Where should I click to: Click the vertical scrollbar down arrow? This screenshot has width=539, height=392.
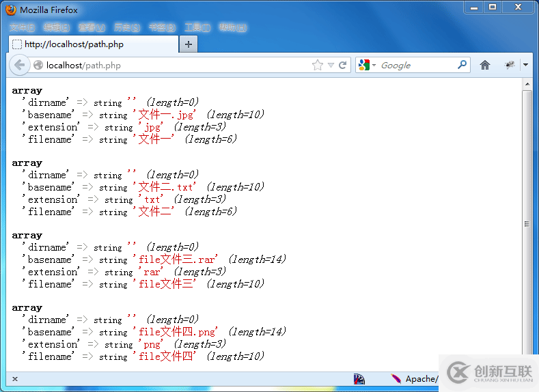[x=527, y=365]
